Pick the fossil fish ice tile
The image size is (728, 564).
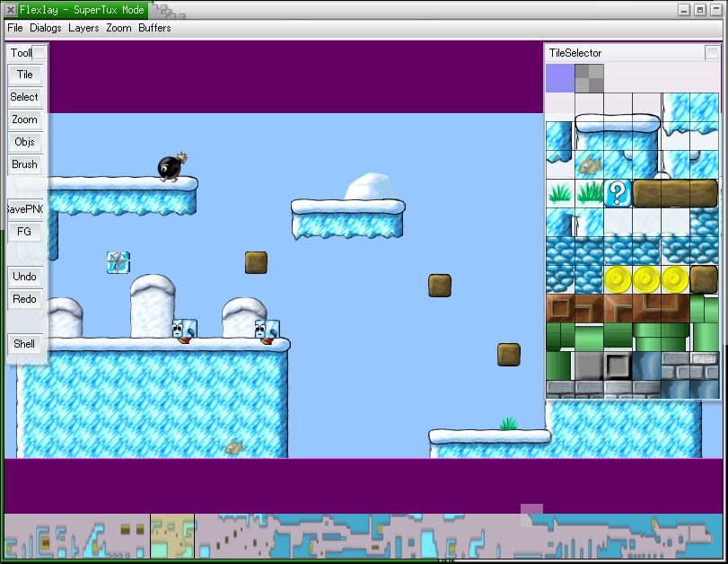(589, 164)
